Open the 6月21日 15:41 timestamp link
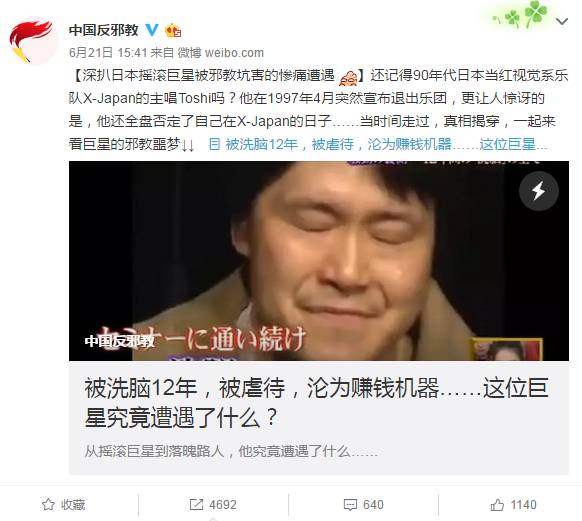 108,53
